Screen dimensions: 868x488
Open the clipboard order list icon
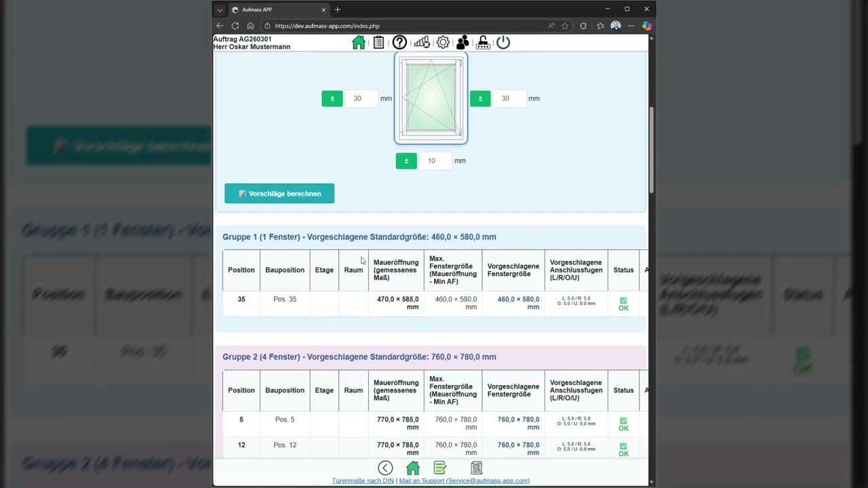(378, 42)
